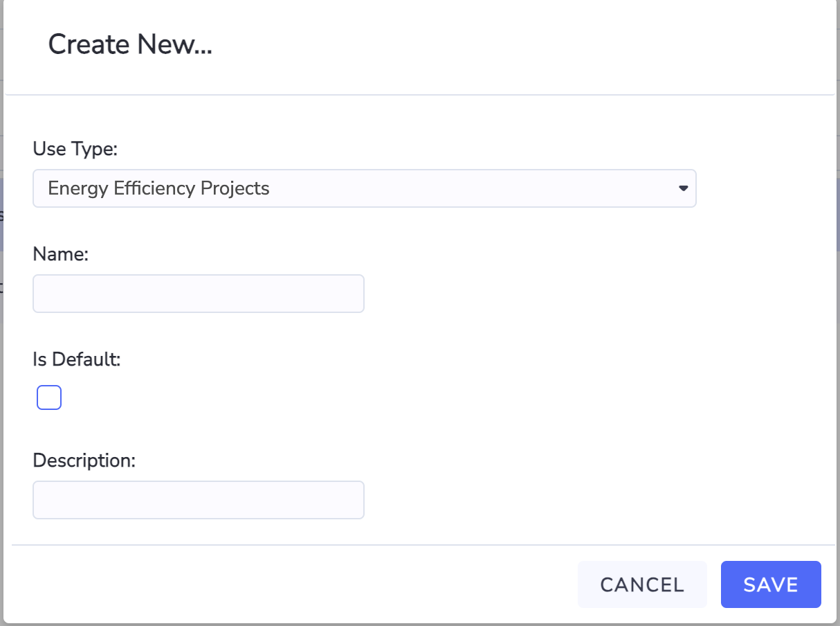Mark this item as default
840x626 pixels.
click(x=49, y=397)
